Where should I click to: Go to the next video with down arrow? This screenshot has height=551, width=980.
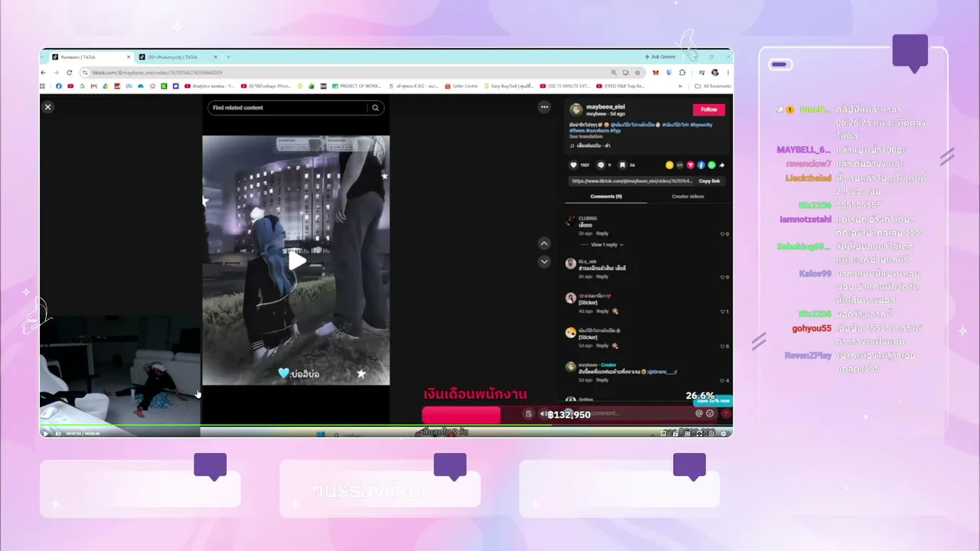(x=544, y=262)
